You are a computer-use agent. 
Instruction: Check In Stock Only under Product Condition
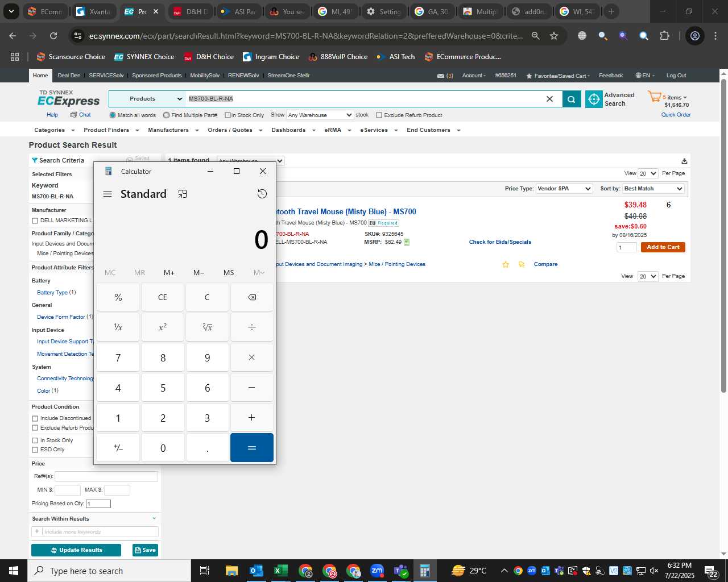[35, 440]
